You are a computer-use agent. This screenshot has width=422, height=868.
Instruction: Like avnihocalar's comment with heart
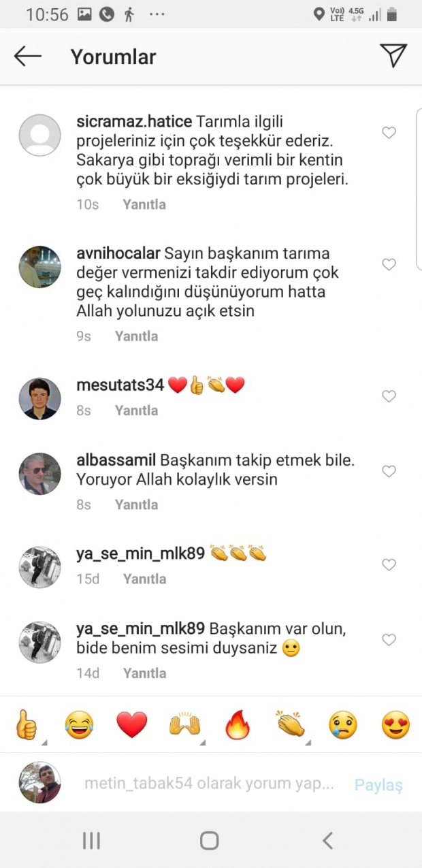click(x=389, y=265)
